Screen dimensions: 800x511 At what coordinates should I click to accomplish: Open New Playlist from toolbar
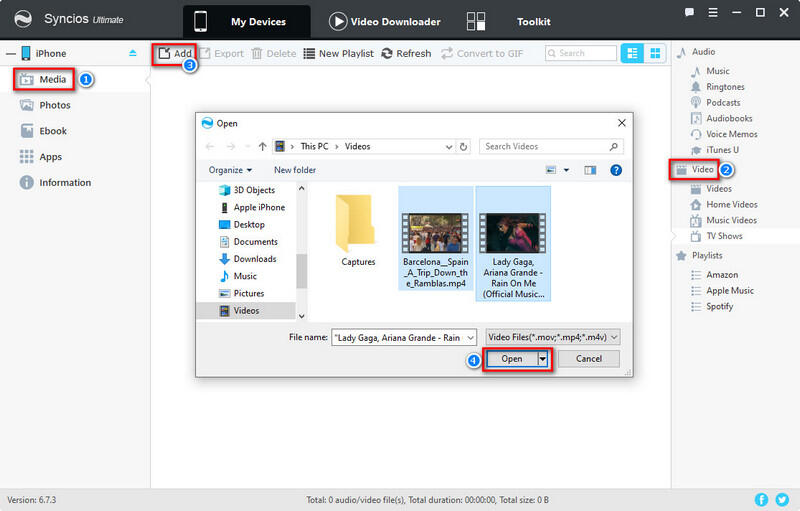pyautogui.click(x=338, y=53)
